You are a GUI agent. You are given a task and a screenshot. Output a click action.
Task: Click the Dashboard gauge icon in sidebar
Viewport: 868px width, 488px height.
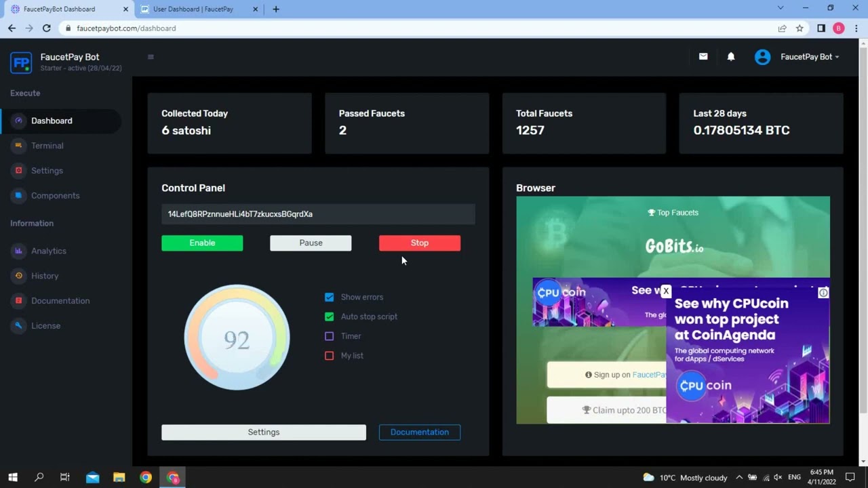pyautogui.click(x=18, y=121)
